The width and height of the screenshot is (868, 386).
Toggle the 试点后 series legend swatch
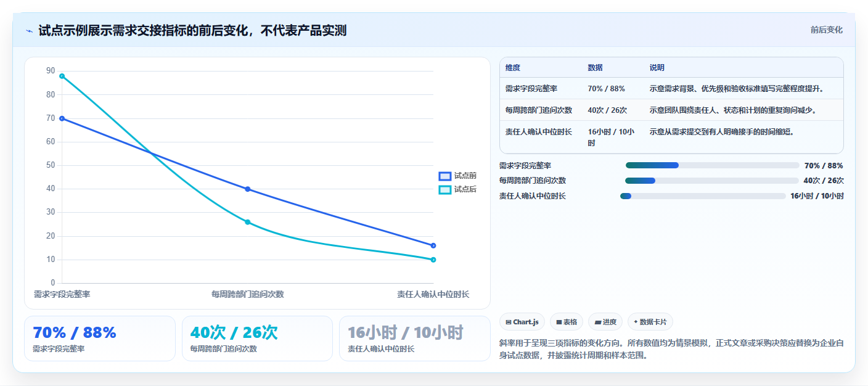(x=445, y=190)
